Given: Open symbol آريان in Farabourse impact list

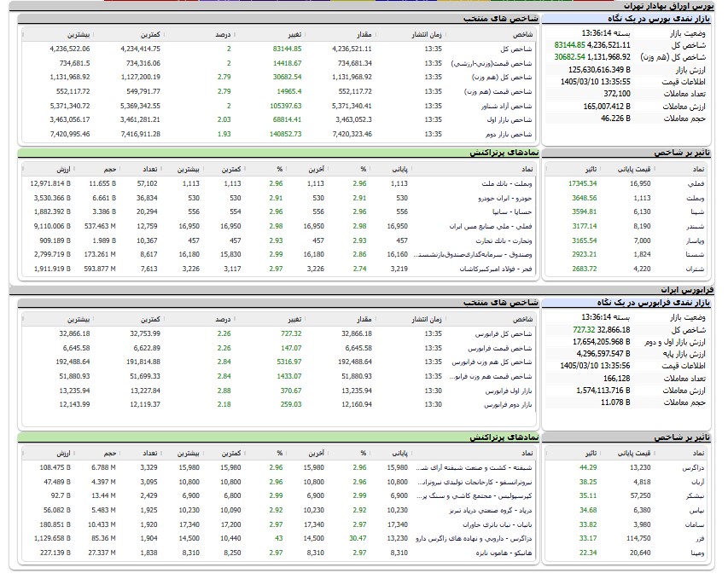Looking at the screenshot, I should click(x=697, y=483).
